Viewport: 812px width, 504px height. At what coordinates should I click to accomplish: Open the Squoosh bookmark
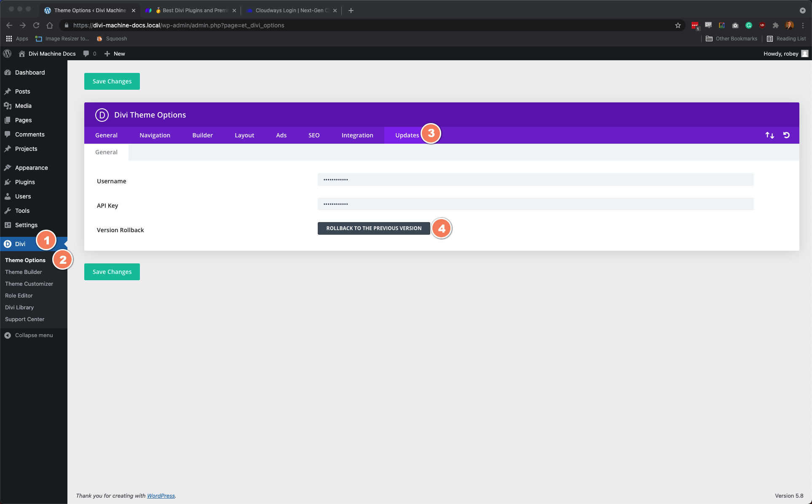click(112, 39)
